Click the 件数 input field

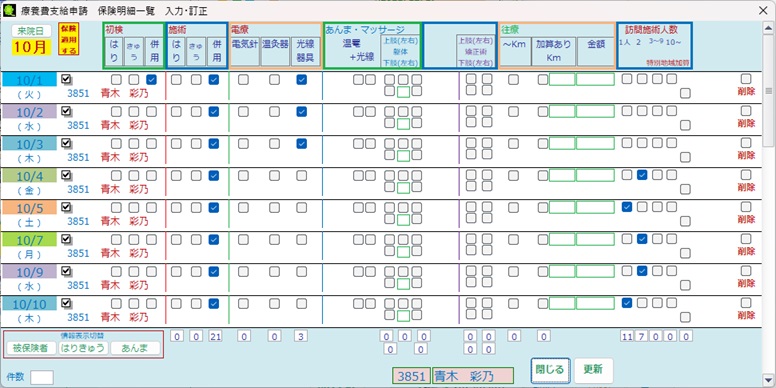42,377
